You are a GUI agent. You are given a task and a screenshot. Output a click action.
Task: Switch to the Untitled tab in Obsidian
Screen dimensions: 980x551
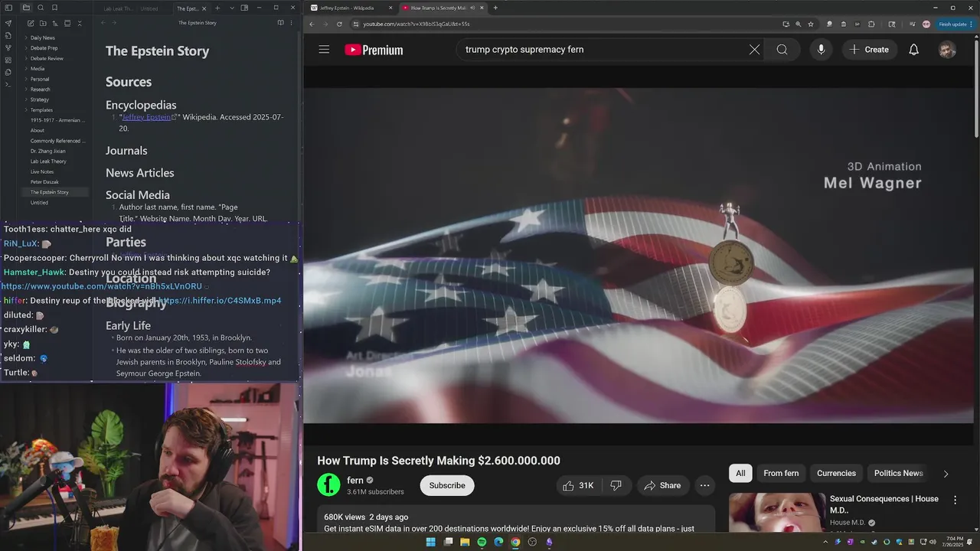pos(149,8)
